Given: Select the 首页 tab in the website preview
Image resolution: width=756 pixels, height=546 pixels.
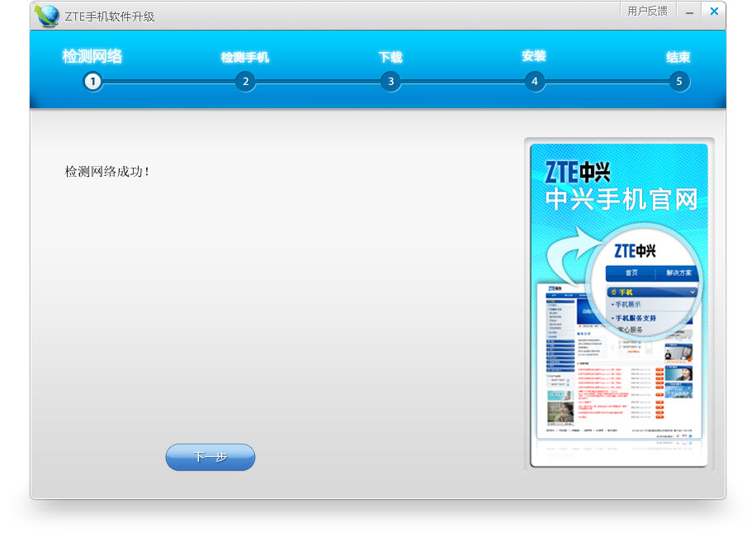Looking at the screenshot, I should [631, 272].
